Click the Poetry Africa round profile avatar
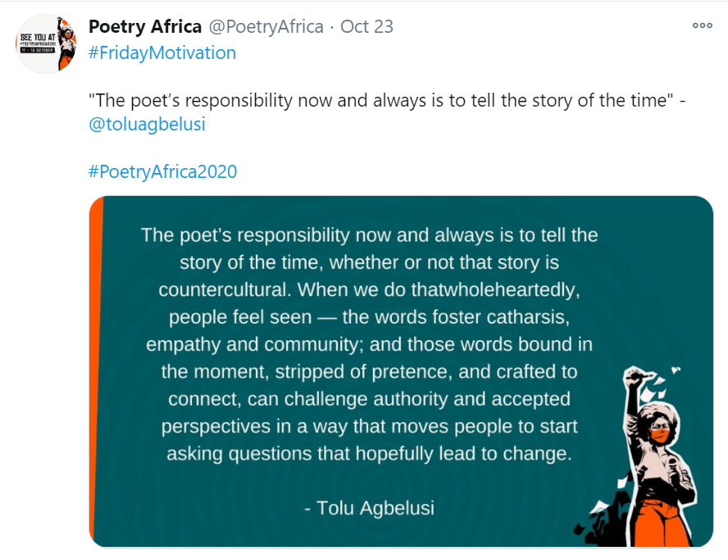 pos(46,43)
